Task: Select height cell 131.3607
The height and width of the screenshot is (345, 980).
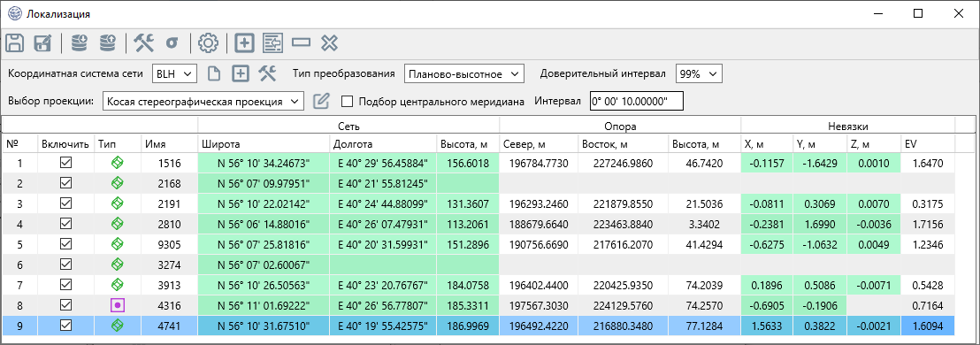Action: [x=468, y=203]
